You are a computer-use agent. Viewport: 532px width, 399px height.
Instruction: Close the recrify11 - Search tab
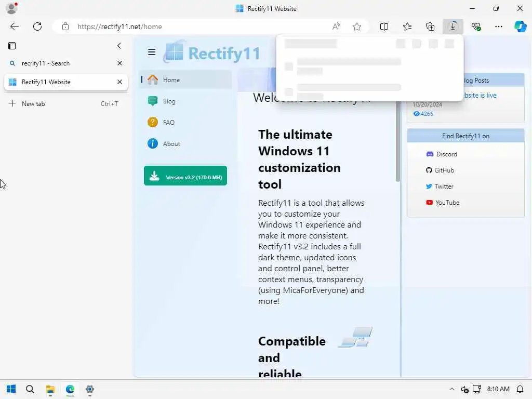pos(119,63)
